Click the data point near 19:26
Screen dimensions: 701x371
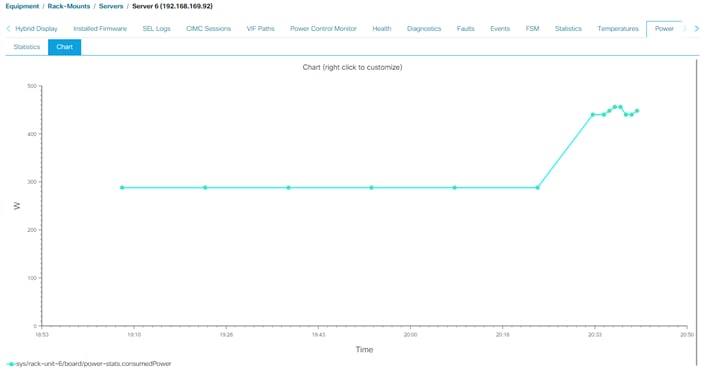tap(205, 188)
